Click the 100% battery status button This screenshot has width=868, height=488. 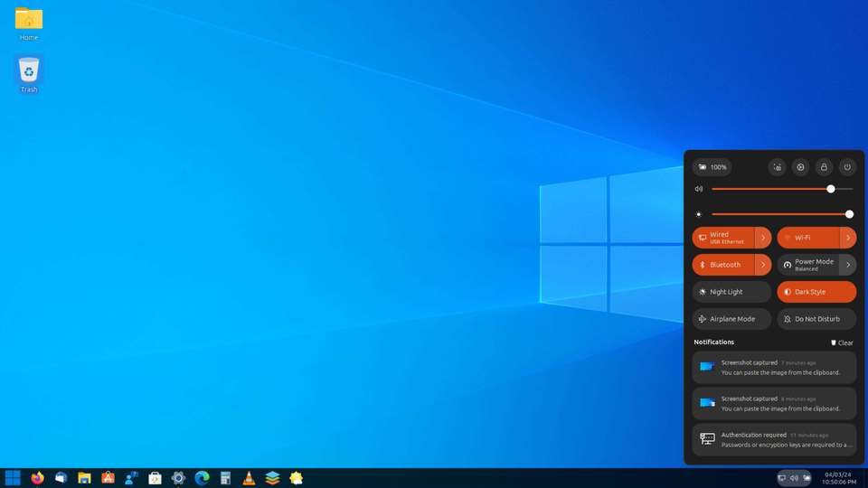[x=712, y=167]
